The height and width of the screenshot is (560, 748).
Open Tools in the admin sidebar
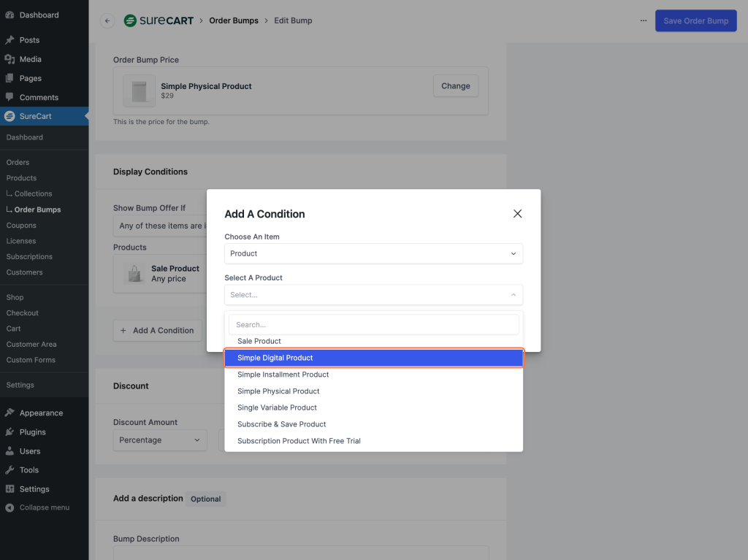(29, 470)
